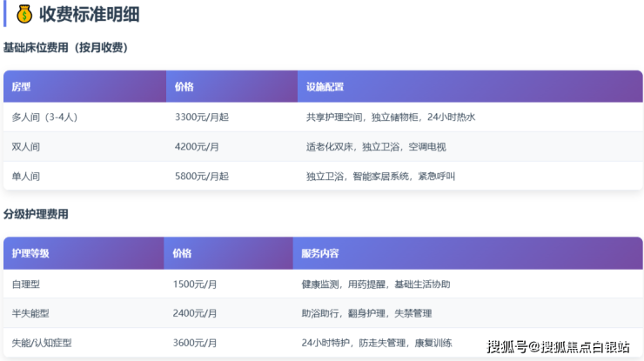Screen dimensions: 644x361
Task: Click the 房型 column header
Action: [x=21, y=87]
